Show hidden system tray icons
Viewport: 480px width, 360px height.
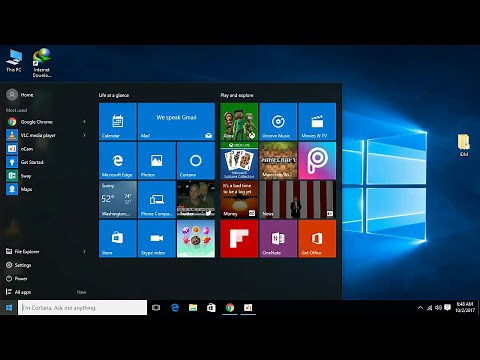[420, 307]
